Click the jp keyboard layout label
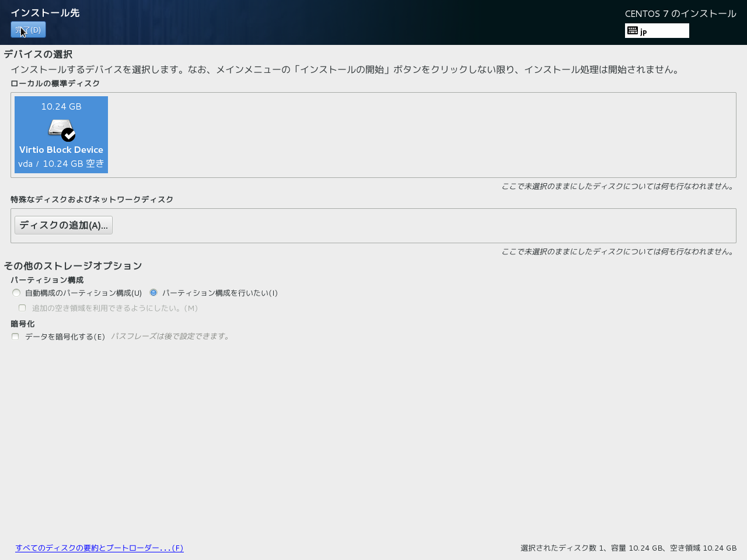Screen dimensions: 747x560 point(644,32)
